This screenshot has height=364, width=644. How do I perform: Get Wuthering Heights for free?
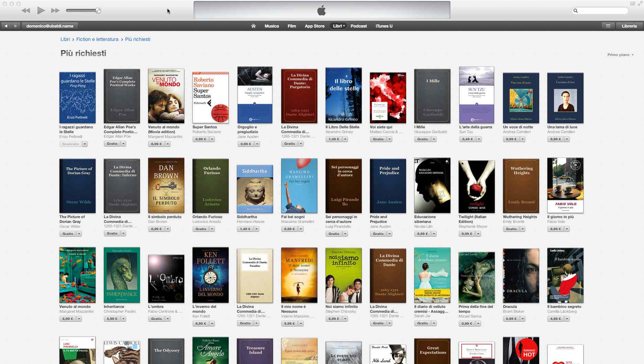pyautogui.click(x=511, y=229)
